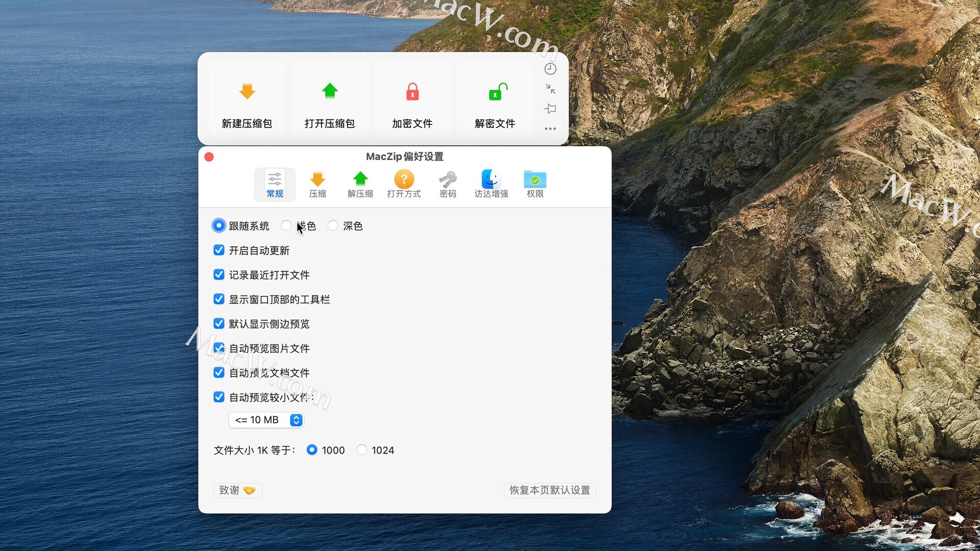Open the 密码 keys tab

coord(448,184)
